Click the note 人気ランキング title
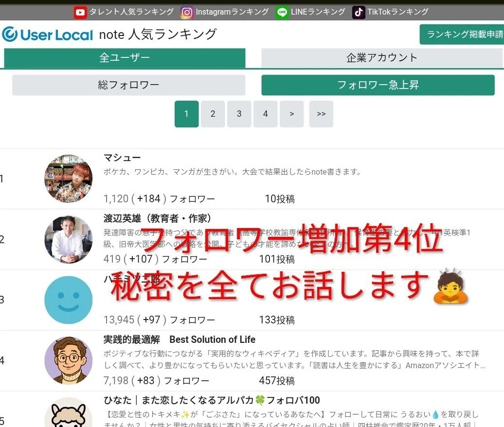Image resolution: width=504 pixels, height=427 pixels. (158, 35)
